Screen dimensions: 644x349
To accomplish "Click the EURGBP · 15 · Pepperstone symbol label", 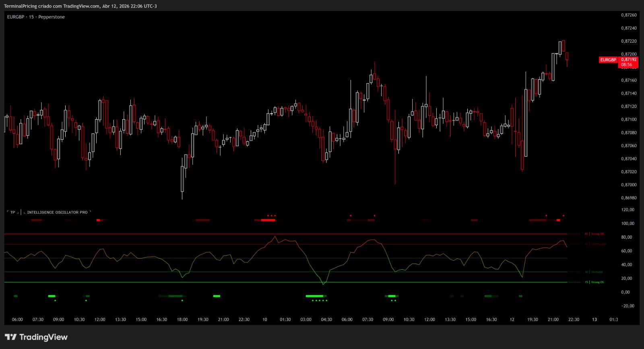I will (36, 17).
